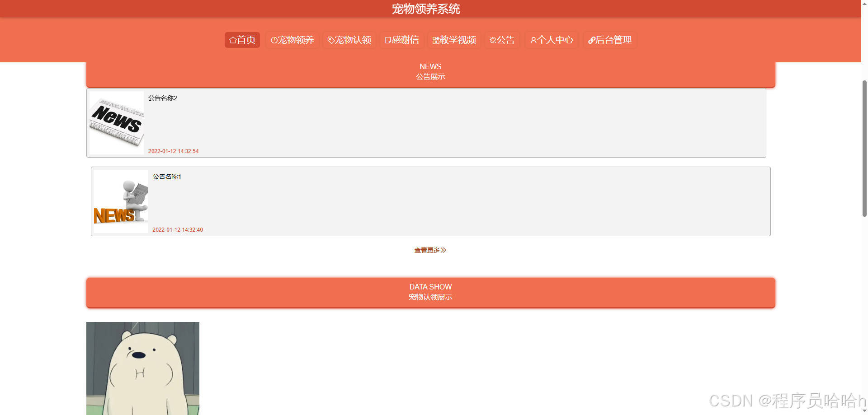The height and width of the screenshot is (415, 868).
Task: Open the 教学视频 menu item
Action: point(454,40)
